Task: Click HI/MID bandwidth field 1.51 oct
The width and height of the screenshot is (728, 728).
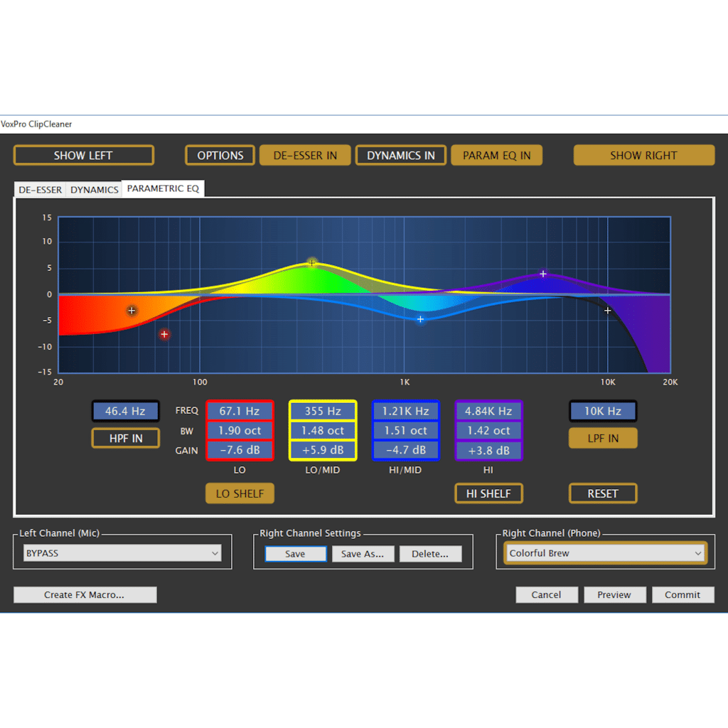Action: (406, 430)
